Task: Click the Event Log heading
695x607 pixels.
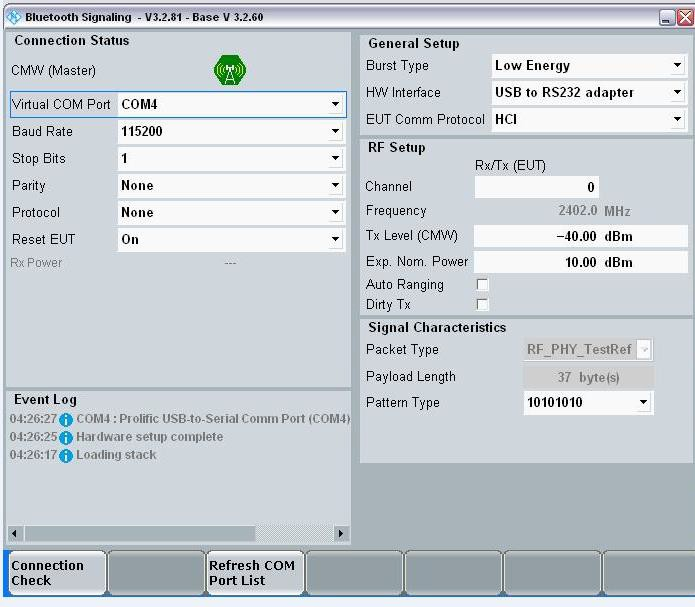Action: [45, 399]
